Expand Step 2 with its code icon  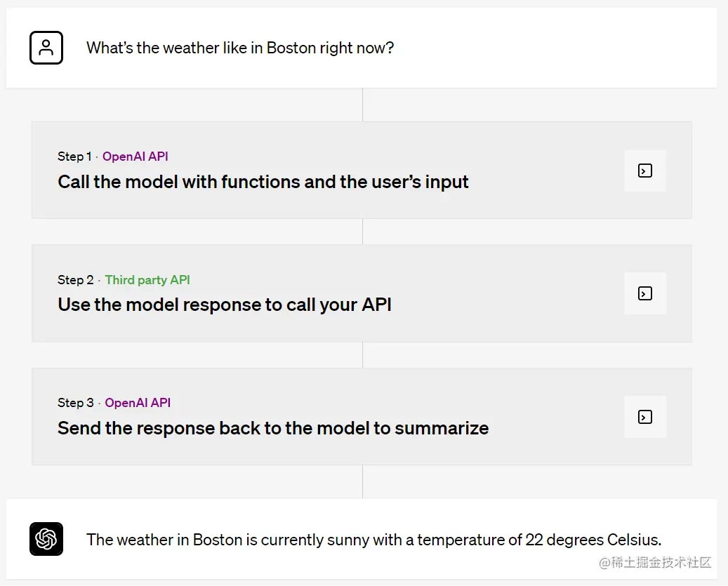tap(645, 293)
